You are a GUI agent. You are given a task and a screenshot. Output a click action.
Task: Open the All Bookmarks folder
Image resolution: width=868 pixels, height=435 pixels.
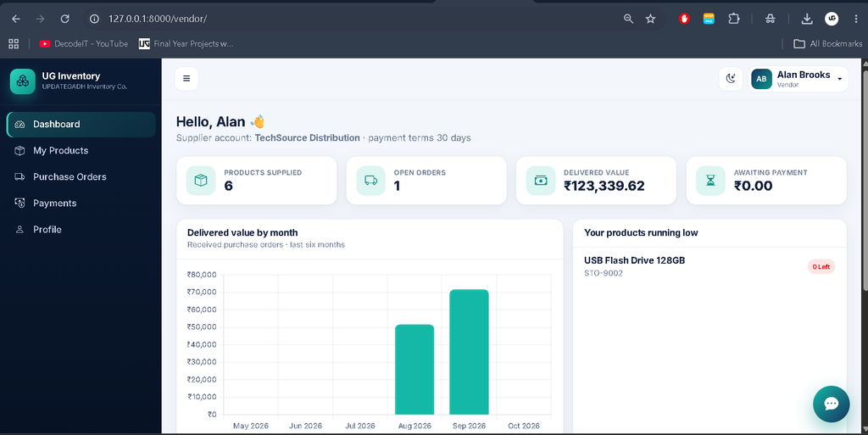click(x=828, y=44)
